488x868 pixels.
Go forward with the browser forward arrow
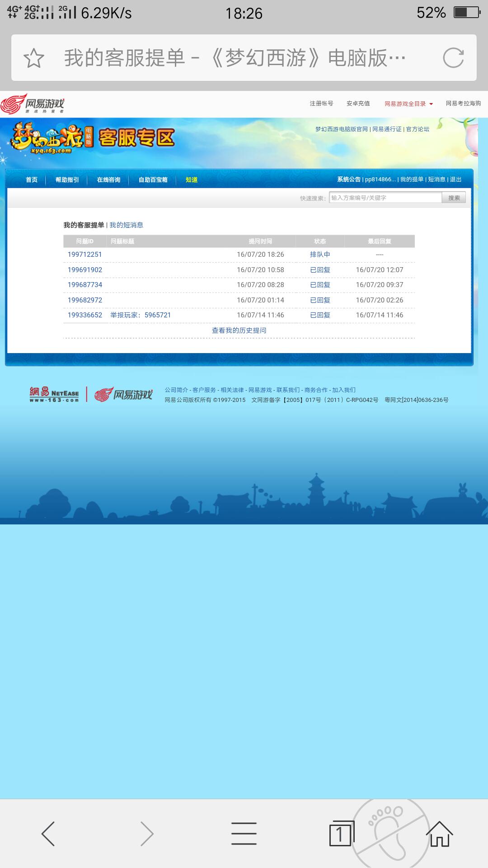pos(147,834)
